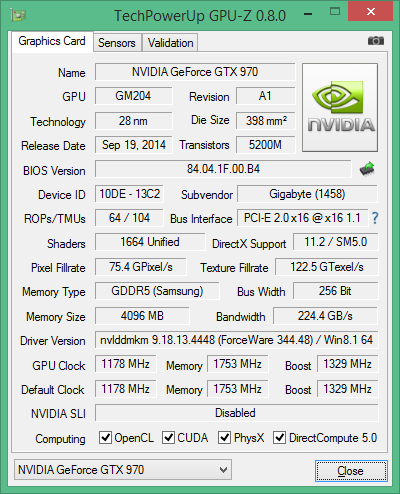
Task: Click the DirectX Support field 11.2 / SM5.0
Action: 336,242
